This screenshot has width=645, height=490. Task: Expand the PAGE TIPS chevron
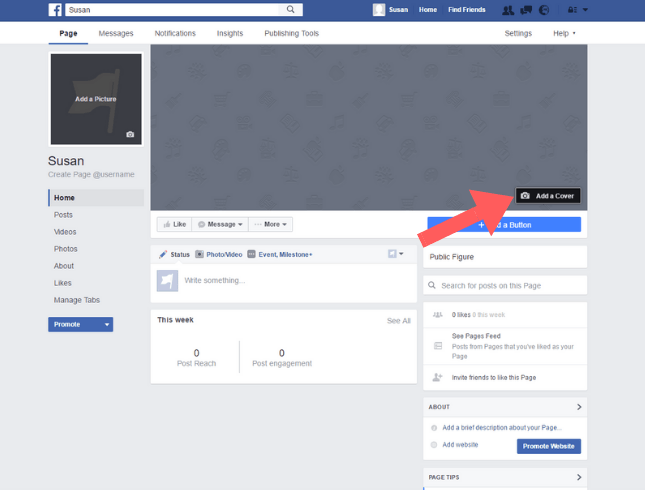coord(579,477)
